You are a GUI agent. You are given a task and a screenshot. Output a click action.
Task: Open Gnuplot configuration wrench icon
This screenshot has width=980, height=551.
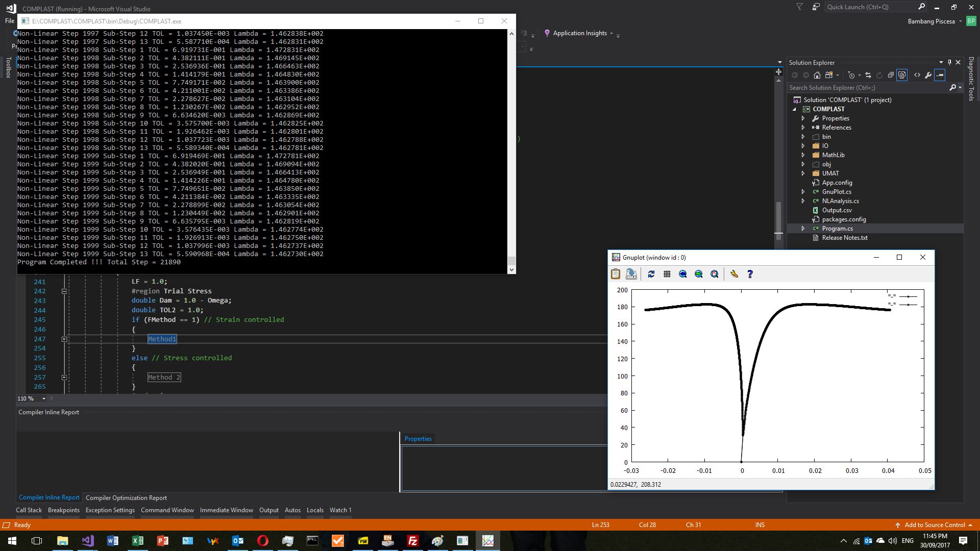pos(734,274)
